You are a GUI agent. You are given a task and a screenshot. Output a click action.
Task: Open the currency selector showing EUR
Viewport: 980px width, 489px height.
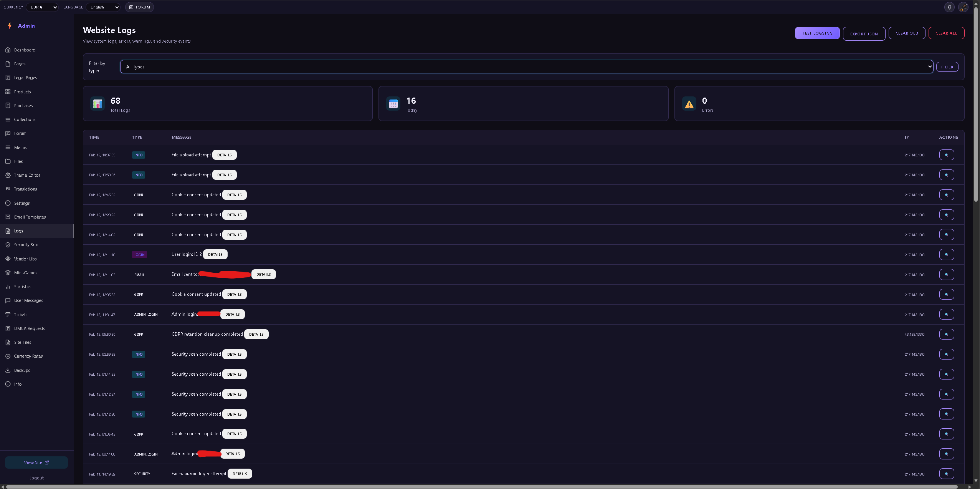point(42,7)
